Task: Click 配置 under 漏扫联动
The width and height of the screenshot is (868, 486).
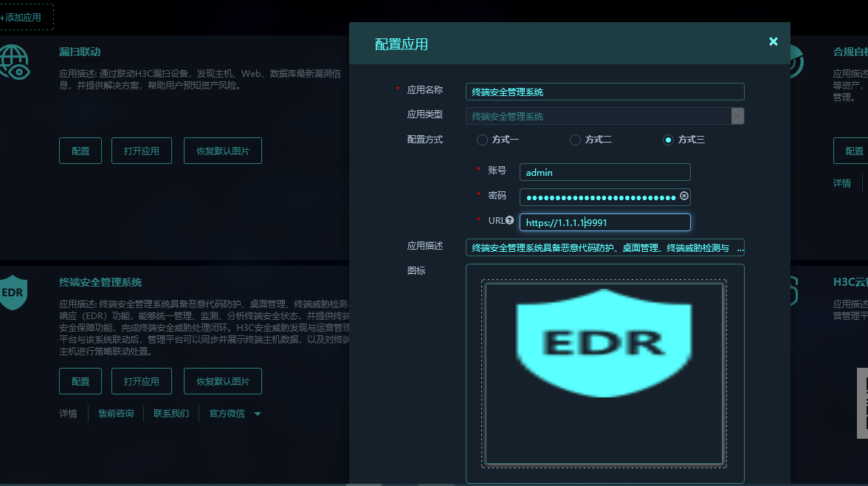Action: (80, 151)
